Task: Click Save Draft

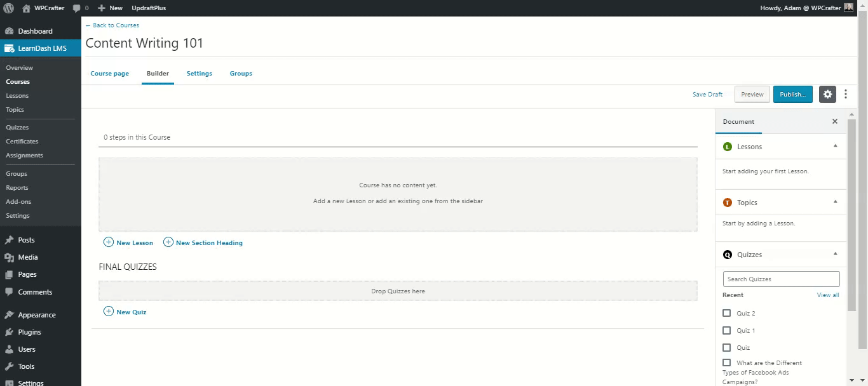Action: click(x=708, y=95)
